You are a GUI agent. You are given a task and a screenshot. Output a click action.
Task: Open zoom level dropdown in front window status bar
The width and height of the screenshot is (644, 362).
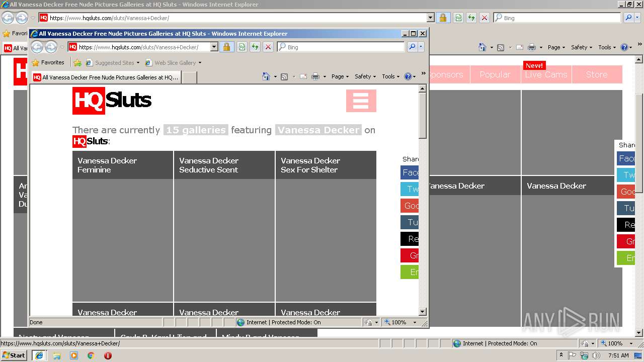coord(415,323)
